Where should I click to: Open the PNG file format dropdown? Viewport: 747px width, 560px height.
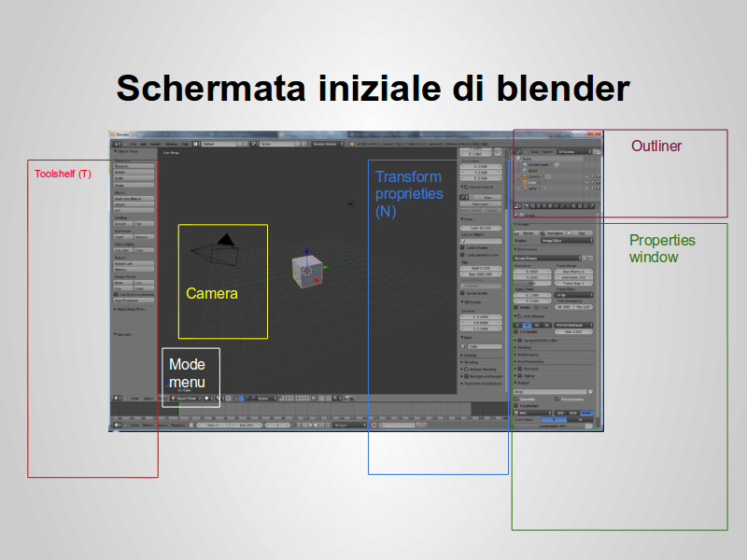[x=532, y=413]
